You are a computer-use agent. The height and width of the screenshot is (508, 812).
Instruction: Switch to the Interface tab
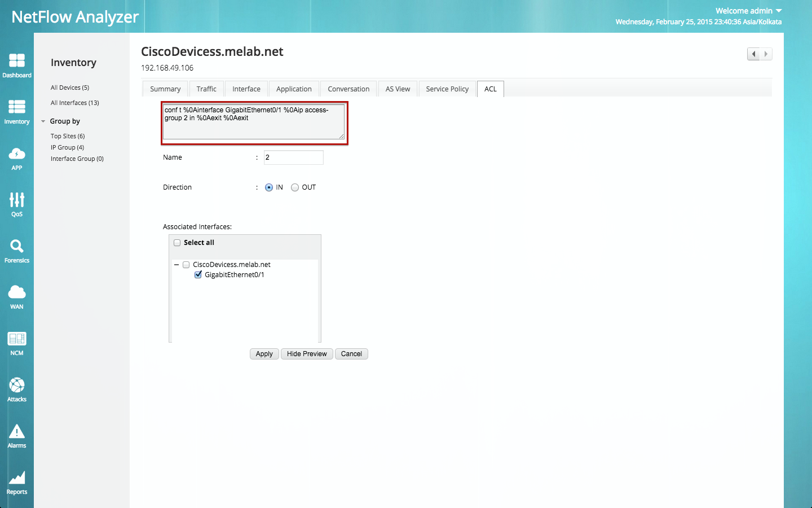(246, 89)
